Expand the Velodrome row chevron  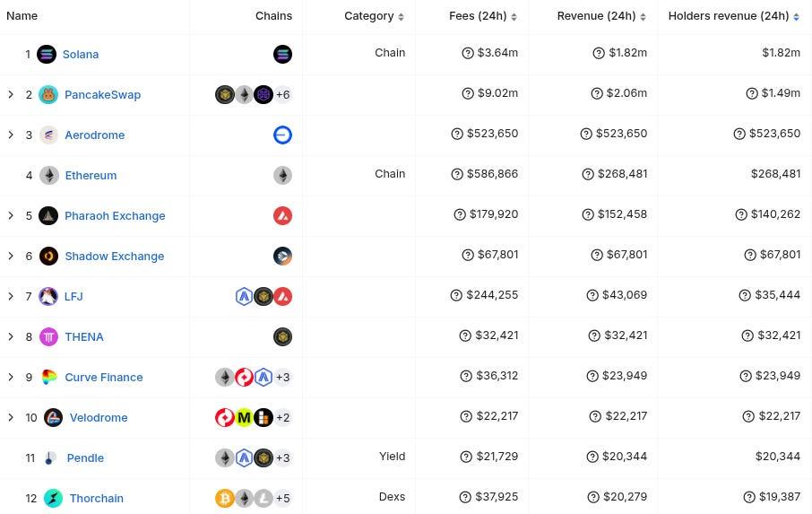pyautogui.click(x=11, y=418)
